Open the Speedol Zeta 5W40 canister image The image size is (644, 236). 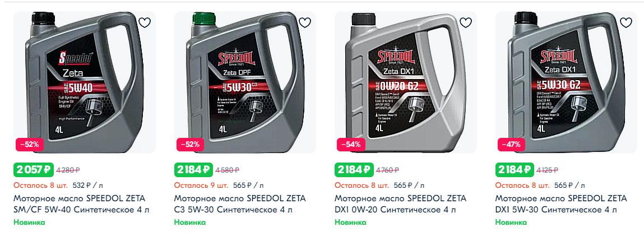pyautogui.click(x=85, y=82)
